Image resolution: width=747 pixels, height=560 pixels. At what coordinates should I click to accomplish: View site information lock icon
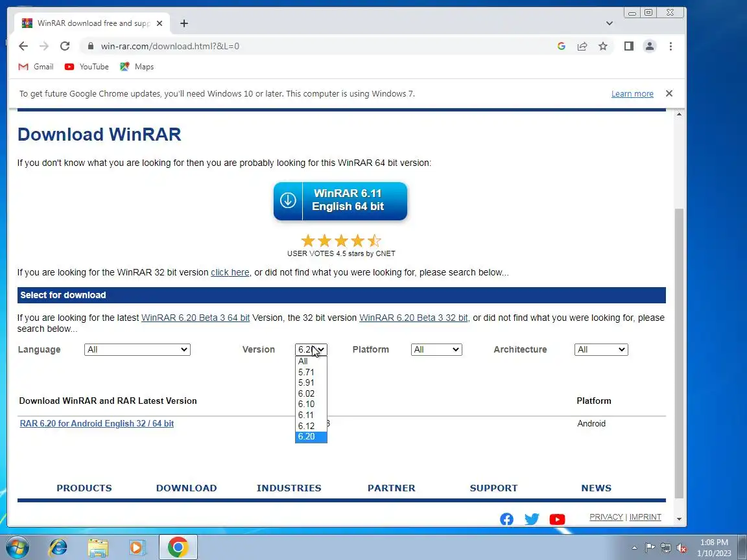90,46
